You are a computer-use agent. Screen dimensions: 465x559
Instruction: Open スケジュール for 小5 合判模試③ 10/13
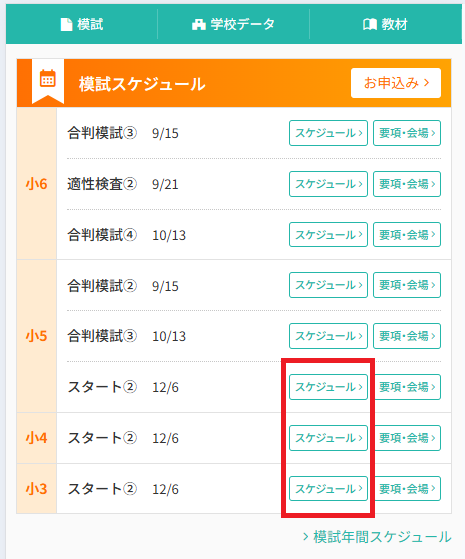point(328,336)
